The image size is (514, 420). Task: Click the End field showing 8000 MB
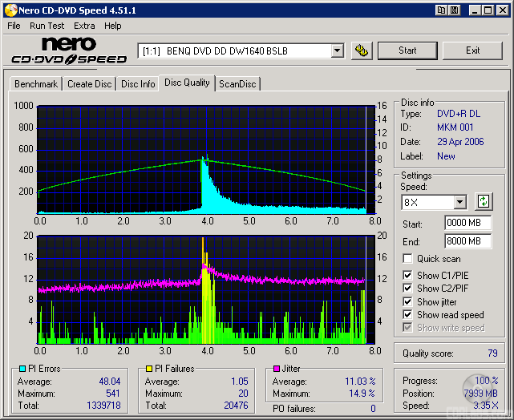tap(467, 240)
